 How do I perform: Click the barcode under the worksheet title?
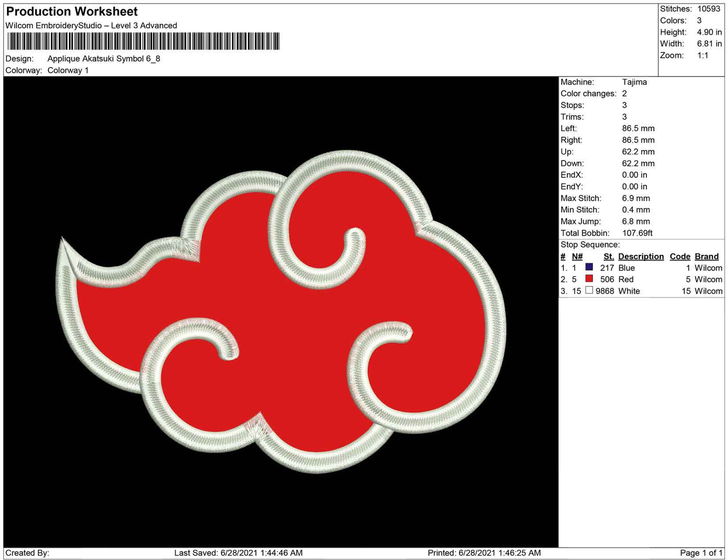tap(143, 41)
